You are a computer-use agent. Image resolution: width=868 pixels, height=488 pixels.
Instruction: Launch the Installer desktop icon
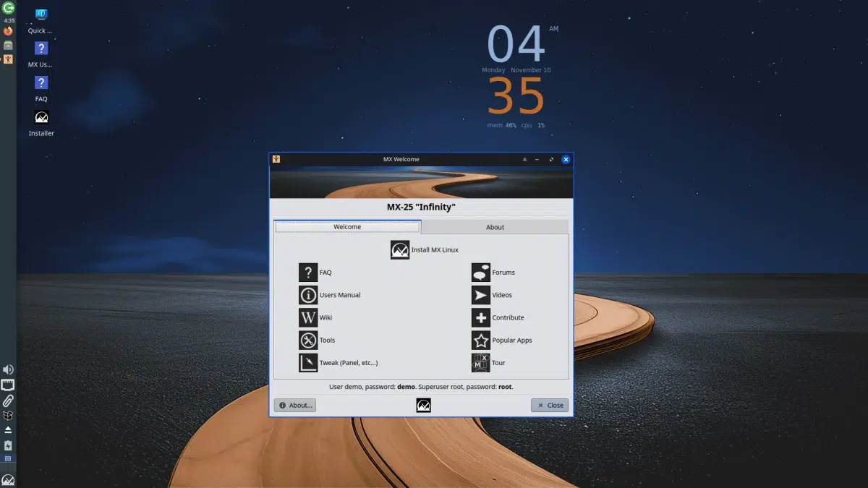(41, 117)
